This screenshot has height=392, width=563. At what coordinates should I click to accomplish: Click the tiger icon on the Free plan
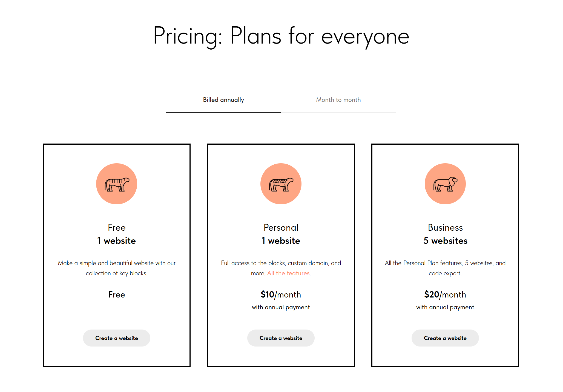117,184
